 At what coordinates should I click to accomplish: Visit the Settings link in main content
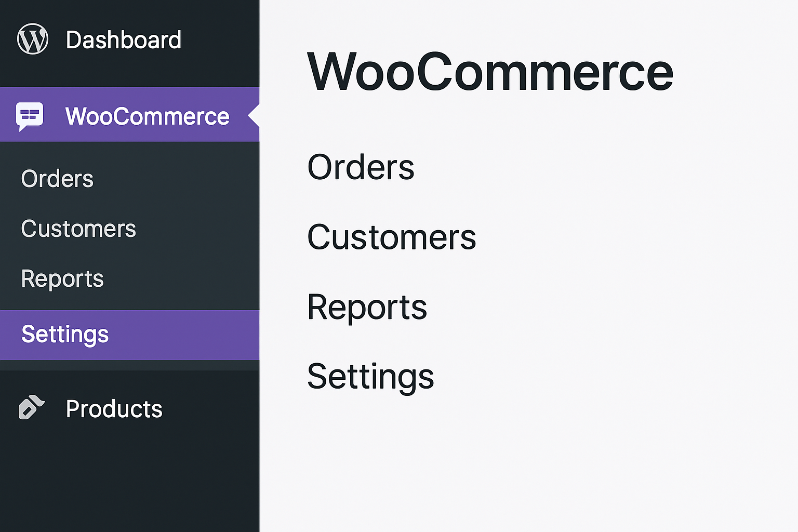370,377
